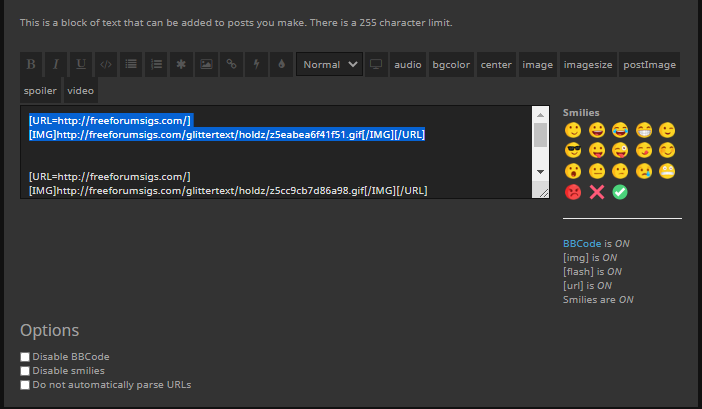Viewport: 702px width, 409px height.
Task: Enable the Disable BBCode checkbox
Action: (25, 357)
